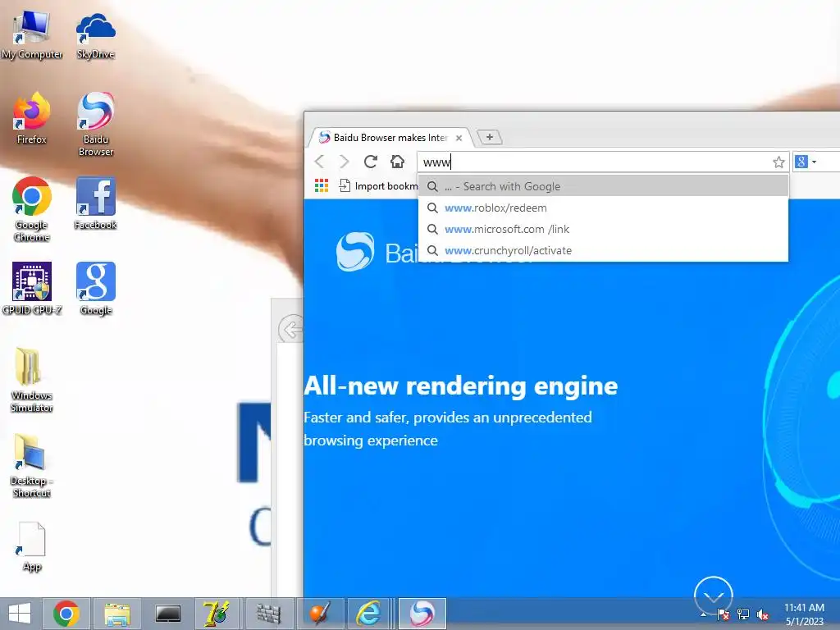Launch Google Chrome desktop shortcut

(x=32, y=209)
